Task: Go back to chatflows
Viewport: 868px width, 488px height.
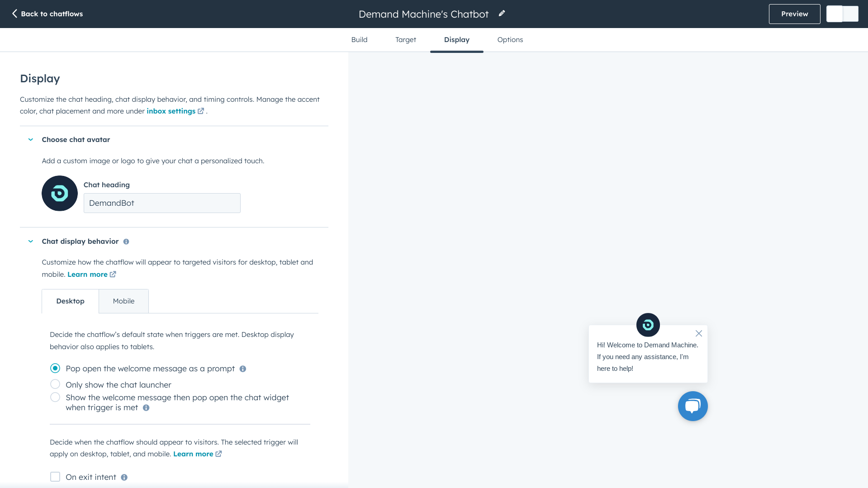Action: click(x=47, y=14)
